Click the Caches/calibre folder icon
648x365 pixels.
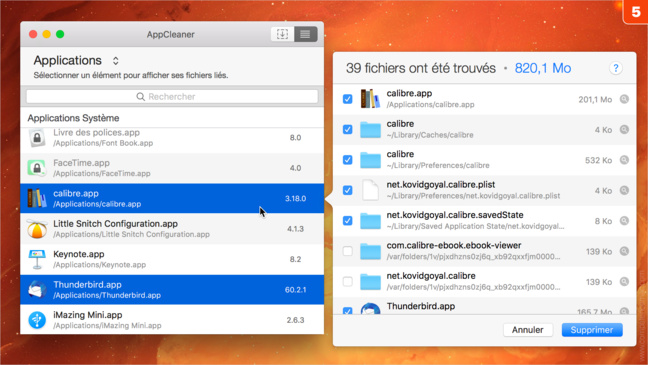(x=370, y=129)
